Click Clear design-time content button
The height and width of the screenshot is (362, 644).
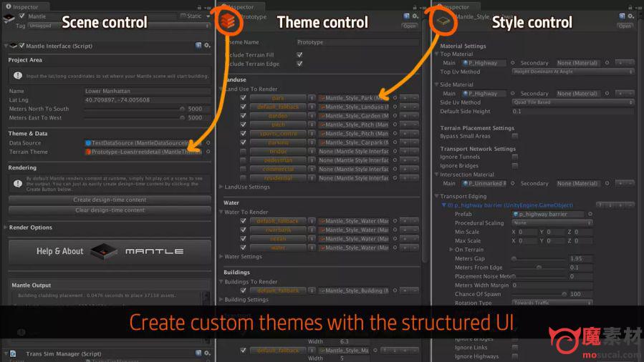pyautogui.click(x=110, y=210)
